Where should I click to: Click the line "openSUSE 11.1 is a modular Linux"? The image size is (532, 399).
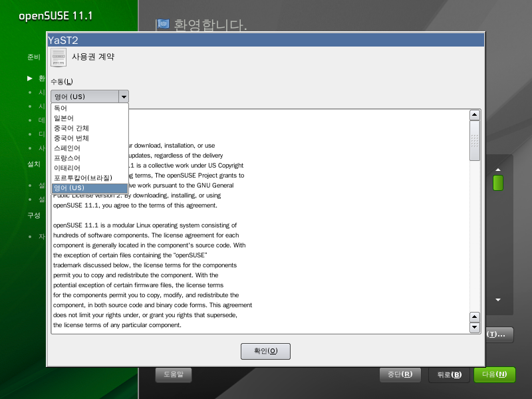tap(145, 225)
